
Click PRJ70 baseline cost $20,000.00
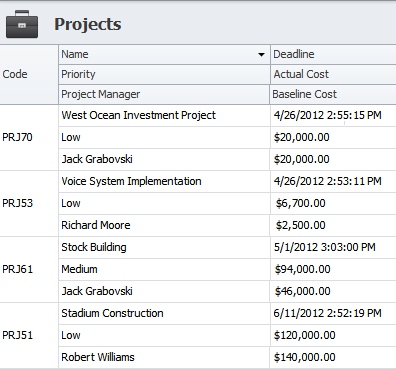click(x=333, y=159)
